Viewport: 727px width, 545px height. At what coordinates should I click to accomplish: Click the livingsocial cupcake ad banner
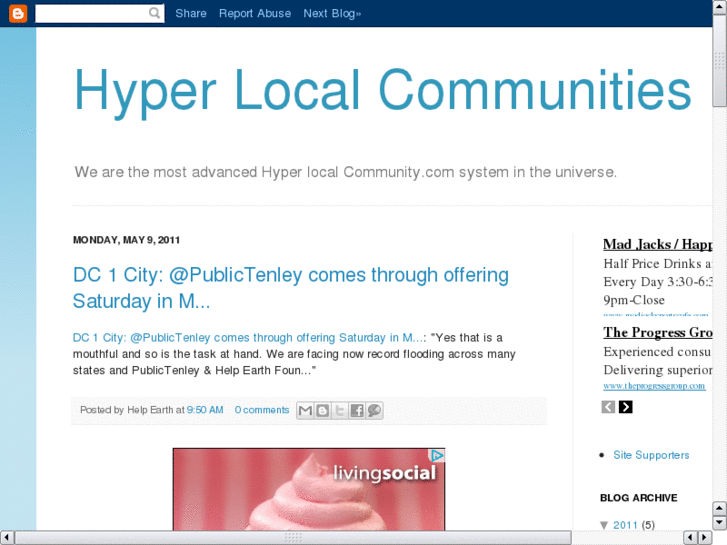coord(309,489)
